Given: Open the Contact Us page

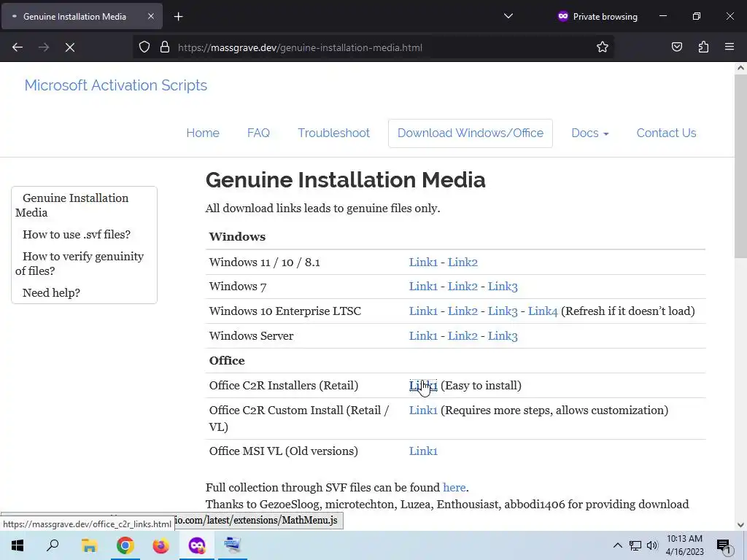Looking at the screenshot, I should tap(666, 133).
